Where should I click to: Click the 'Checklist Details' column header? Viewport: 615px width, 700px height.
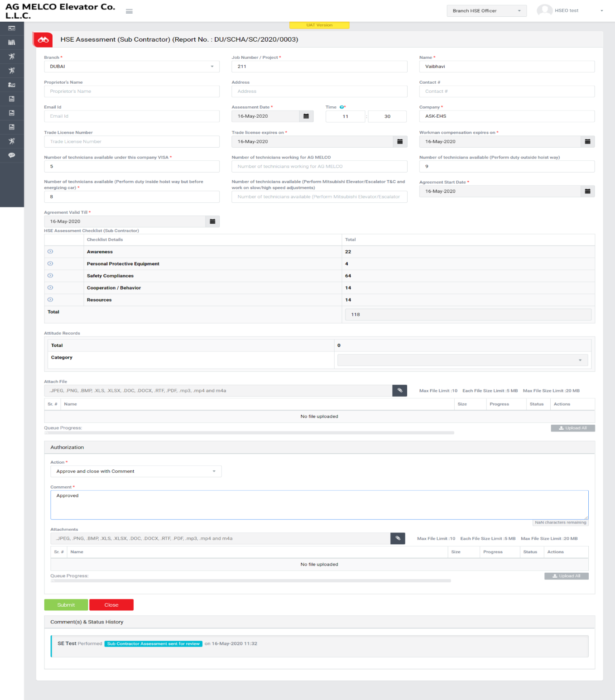click(105, 240)
